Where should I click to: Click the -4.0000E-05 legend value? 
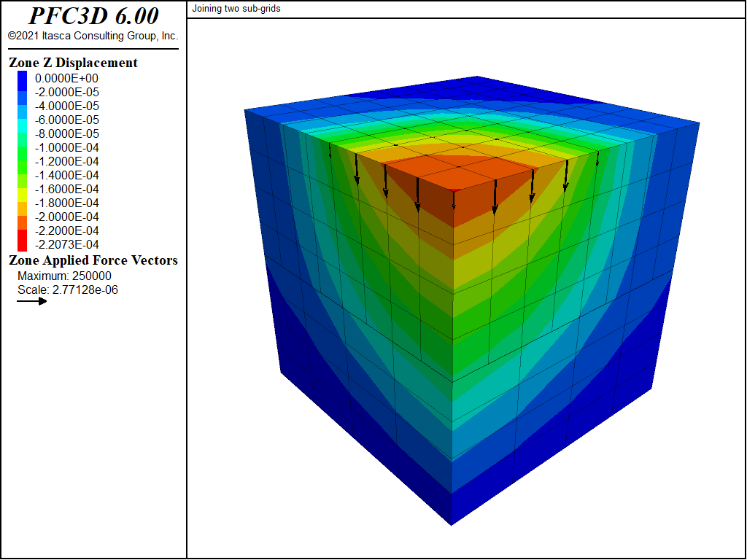point(66,106)
